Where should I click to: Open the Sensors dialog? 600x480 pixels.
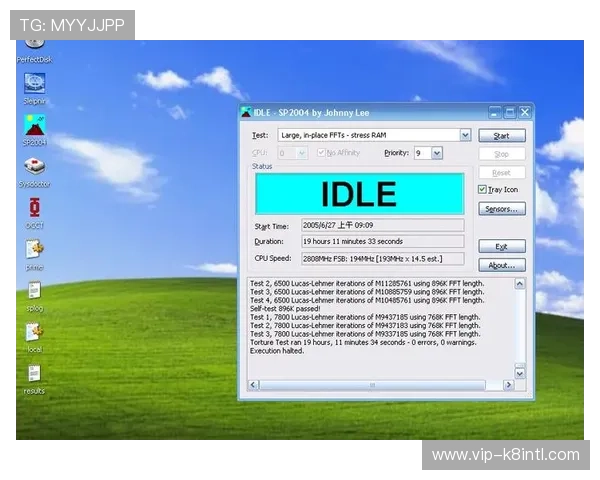[501, 209]
